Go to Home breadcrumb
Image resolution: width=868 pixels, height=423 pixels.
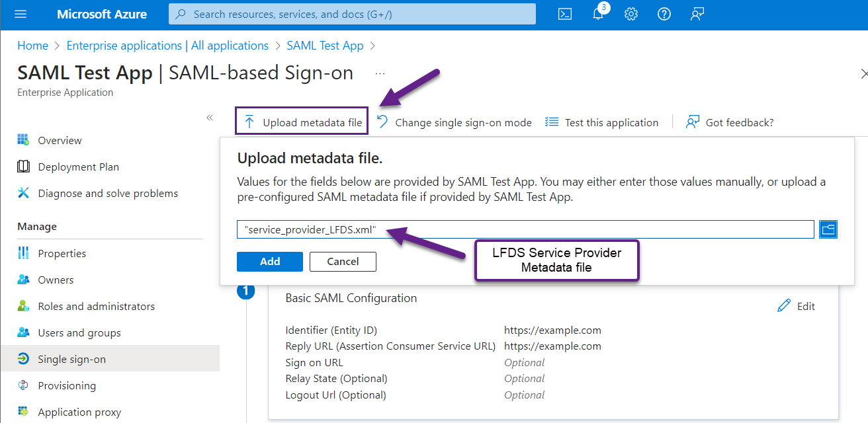click(32, 46)
